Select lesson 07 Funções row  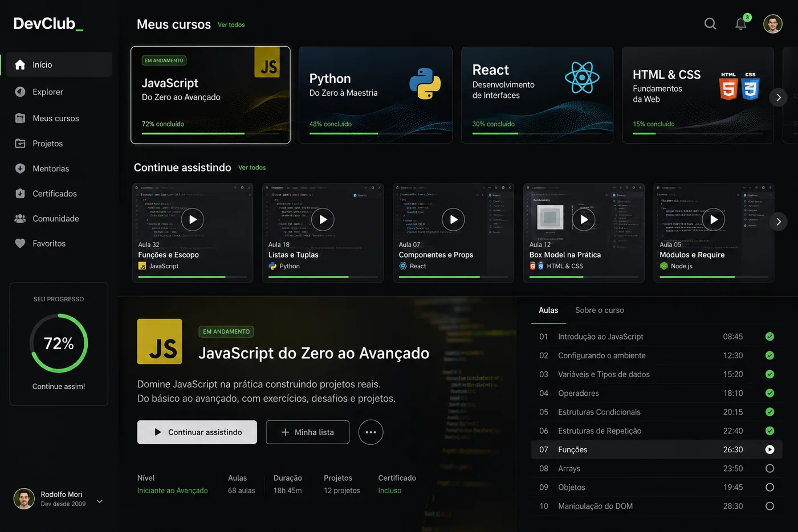[657, 449]
